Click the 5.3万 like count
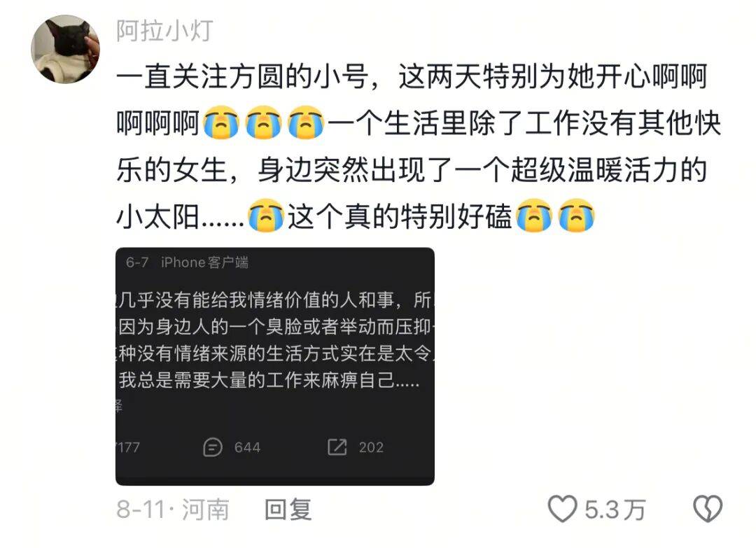This screenshot has height=548, width=756. pyautogui.click(x=615, y=510)
